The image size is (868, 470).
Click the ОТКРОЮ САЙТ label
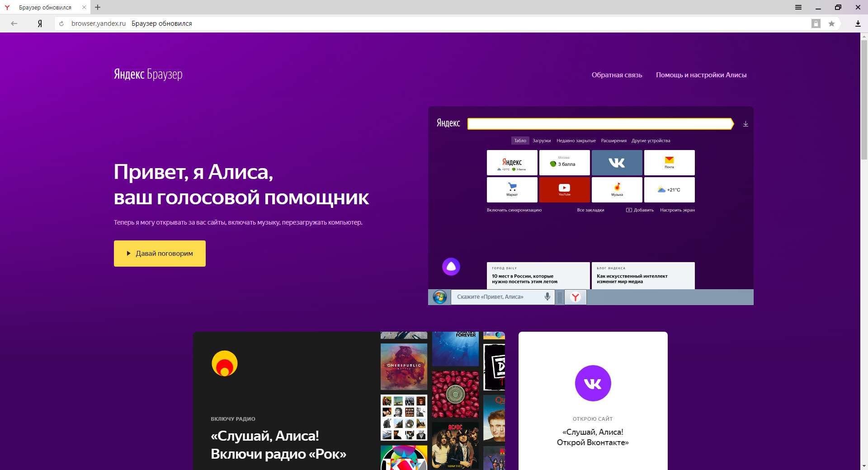point(593,419)
